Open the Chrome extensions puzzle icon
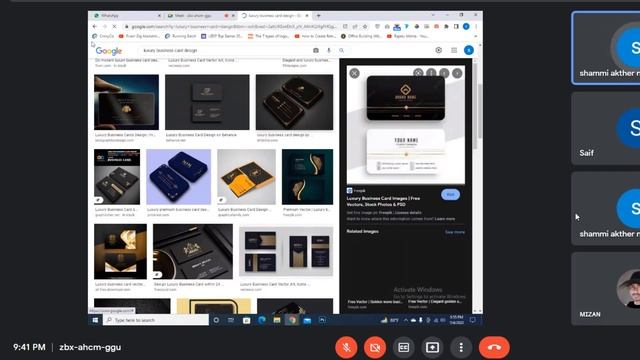This screenshot has width=640, height=360. (x=446, y=27)
